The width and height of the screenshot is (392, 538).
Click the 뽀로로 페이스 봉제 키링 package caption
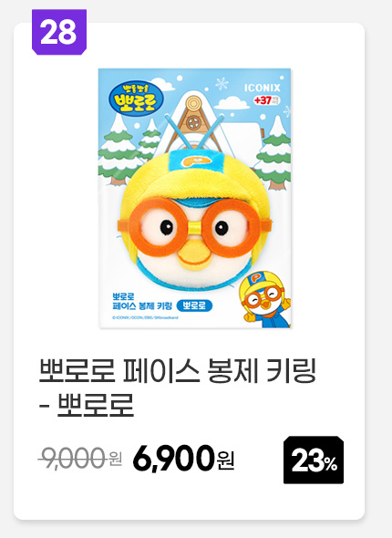(x=142, y=301)
